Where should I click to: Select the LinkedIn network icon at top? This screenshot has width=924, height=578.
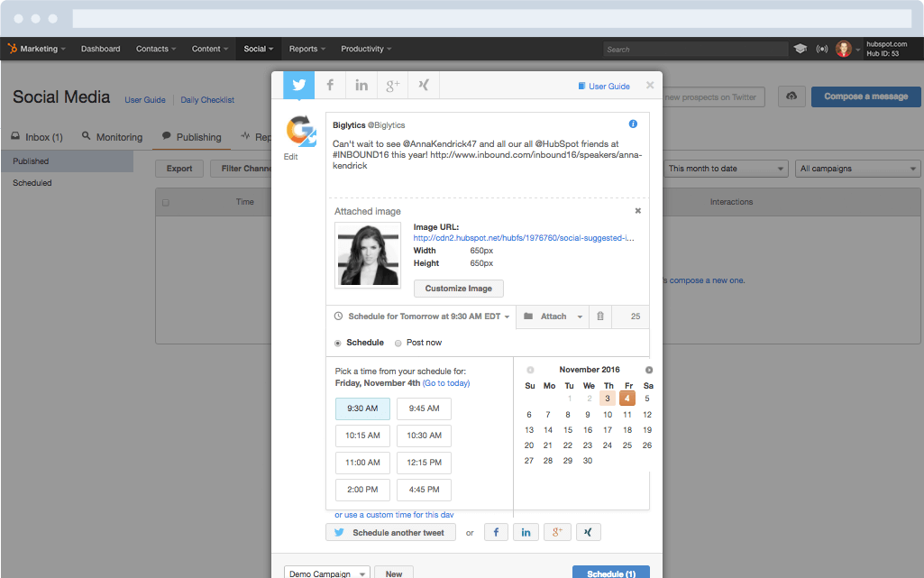[x=361, y=85]
